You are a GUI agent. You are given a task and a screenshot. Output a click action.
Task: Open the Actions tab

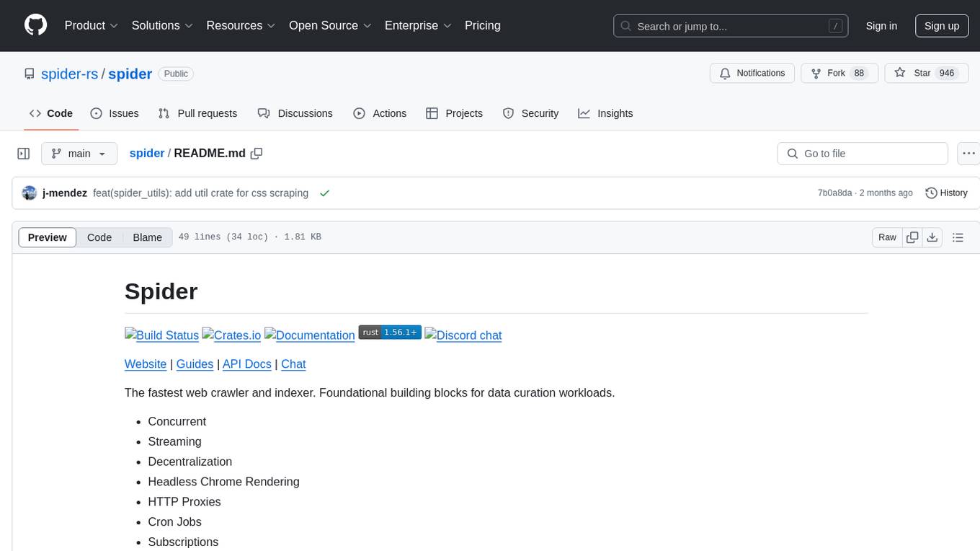(x=380, y=113)
